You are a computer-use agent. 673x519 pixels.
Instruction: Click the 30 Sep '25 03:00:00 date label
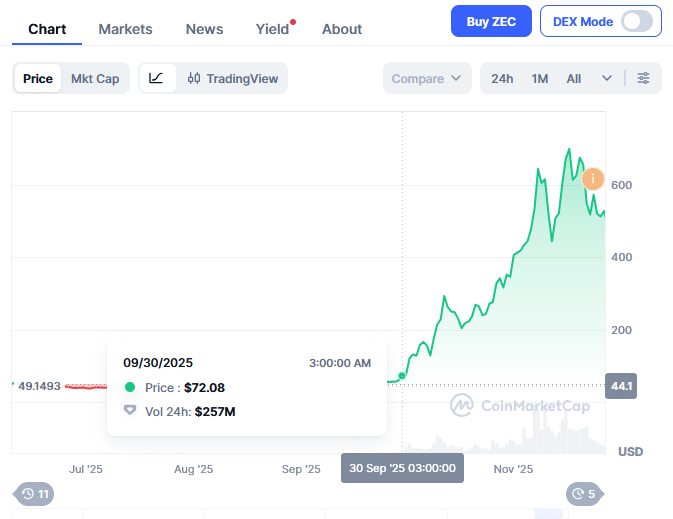[402, 468]
